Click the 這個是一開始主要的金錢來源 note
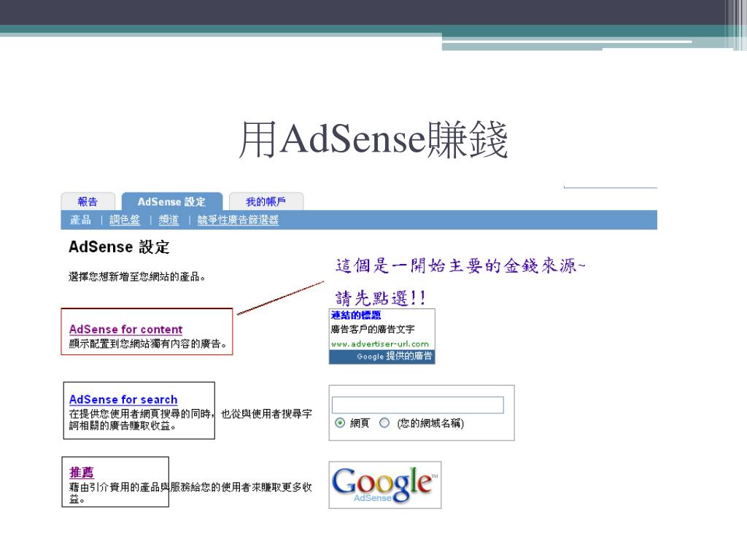Viewport: 747px width, 560px height. pos(460,265)
